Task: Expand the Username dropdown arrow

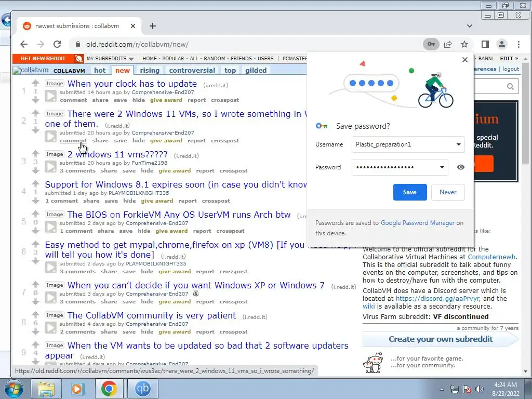Action: pyautogui.click(x=458, y=144)
